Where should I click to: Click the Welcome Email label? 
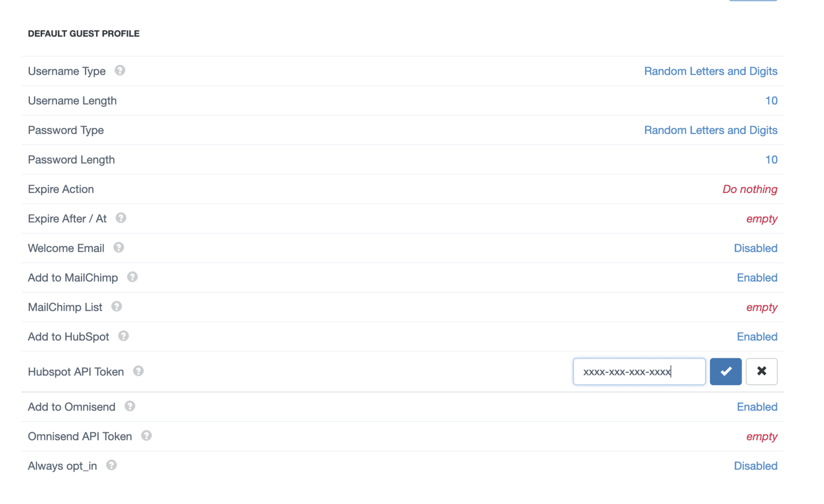(66, 248)
